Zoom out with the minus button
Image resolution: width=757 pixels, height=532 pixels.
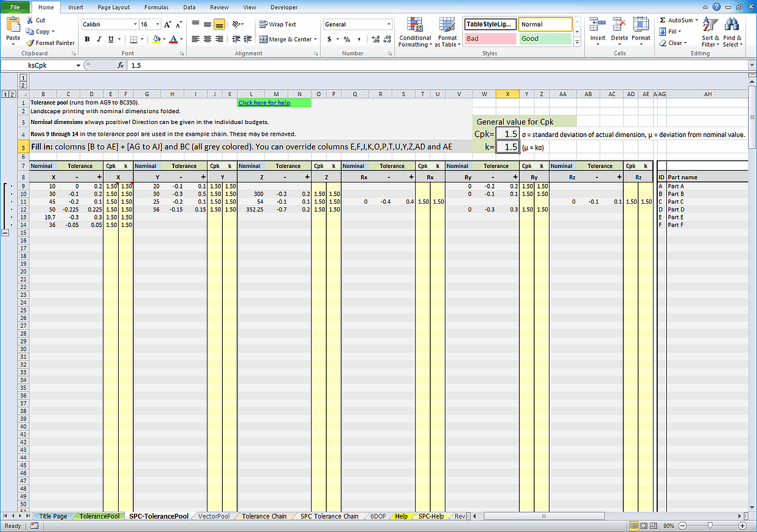[682, 525]
